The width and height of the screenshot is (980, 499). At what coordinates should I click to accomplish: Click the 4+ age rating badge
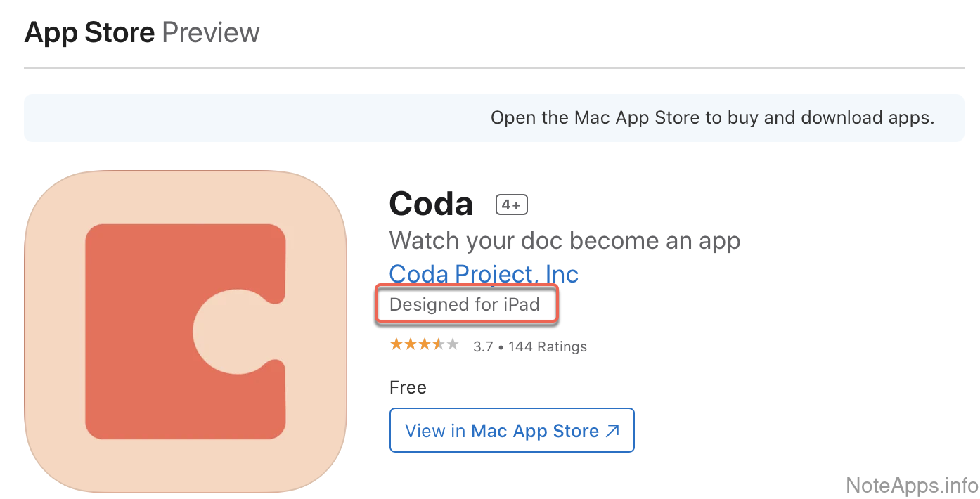(511, 205)
